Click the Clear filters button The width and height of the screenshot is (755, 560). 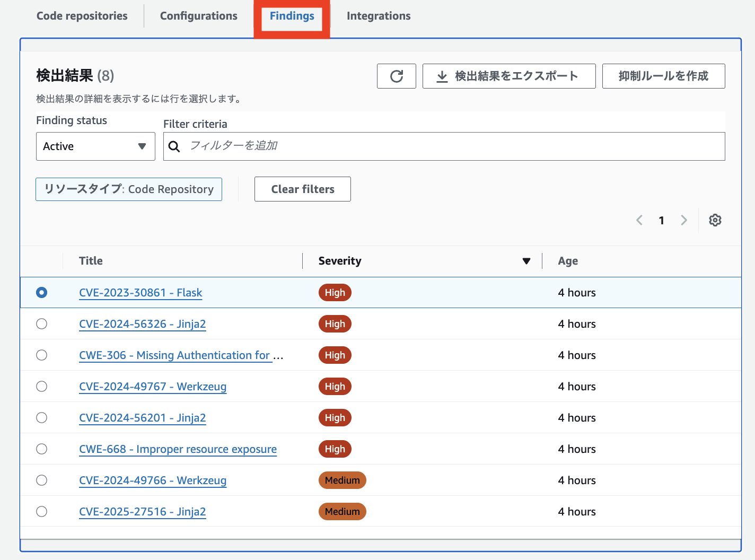point(302,189)
